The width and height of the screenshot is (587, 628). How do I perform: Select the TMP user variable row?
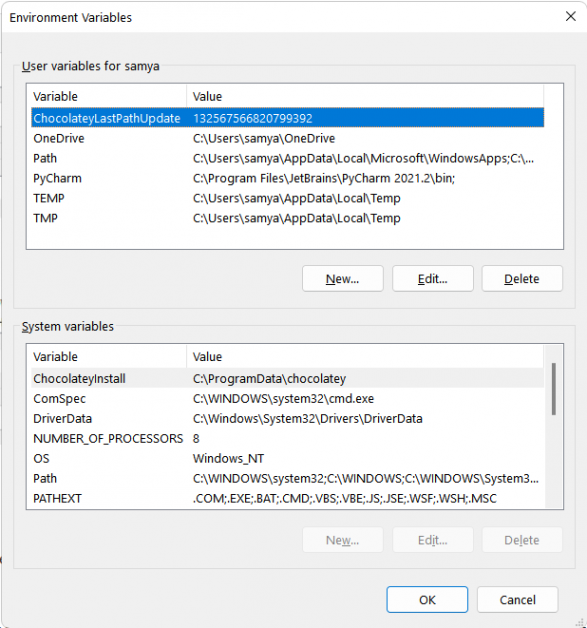(287, 218)
